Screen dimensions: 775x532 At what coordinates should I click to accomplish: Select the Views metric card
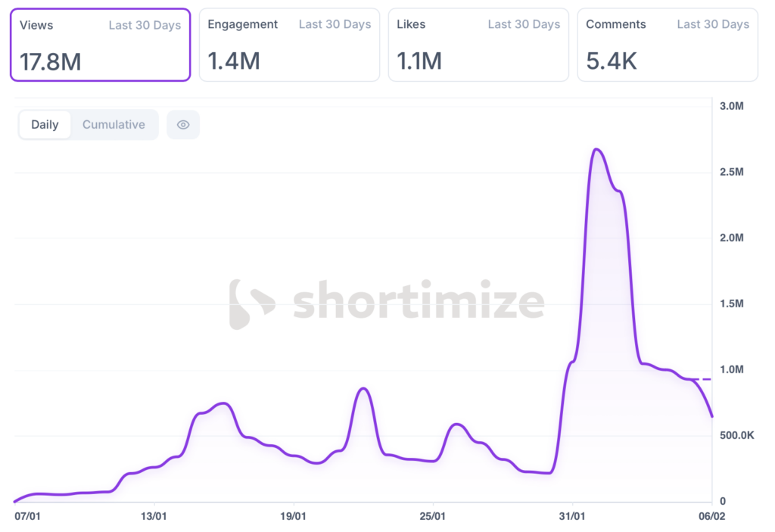click(x=99, y=45)
